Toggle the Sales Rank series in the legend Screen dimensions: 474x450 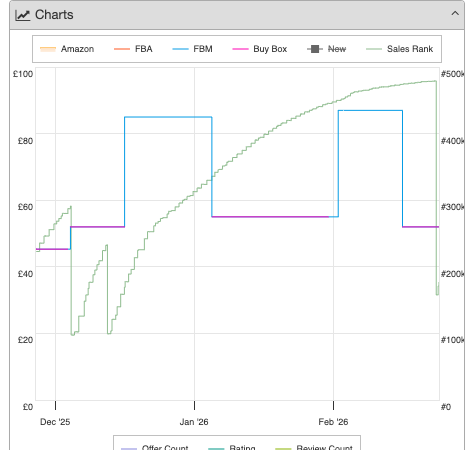[400, 49]
